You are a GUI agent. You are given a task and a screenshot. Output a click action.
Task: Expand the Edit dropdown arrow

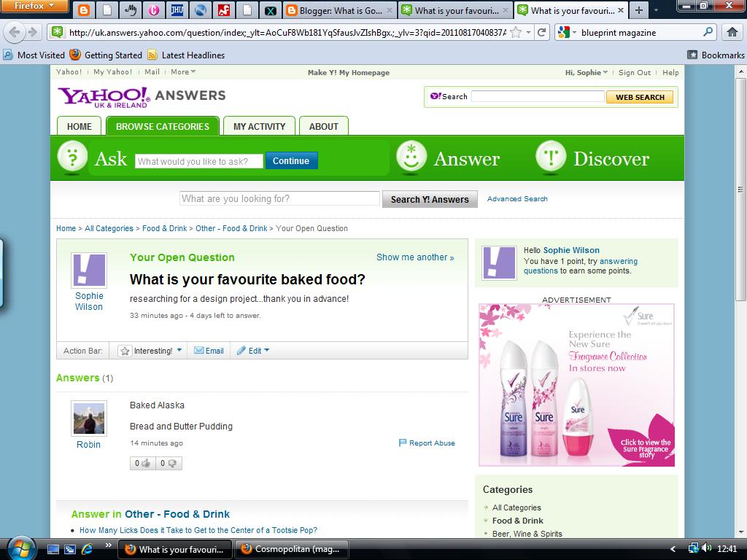pyautogui.click(x=266, y=350)
